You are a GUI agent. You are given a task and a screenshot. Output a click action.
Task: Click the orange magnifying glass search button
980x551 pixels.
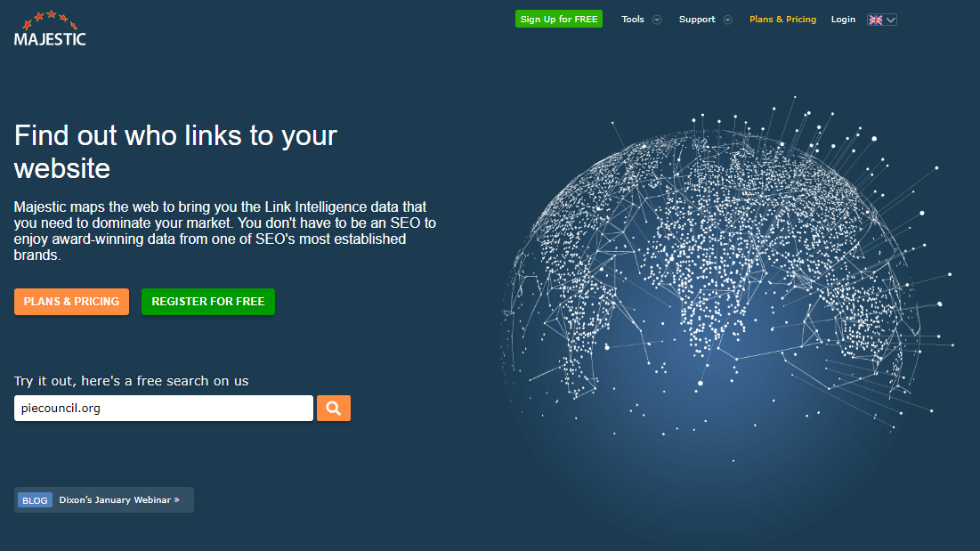tap(334, 409)
